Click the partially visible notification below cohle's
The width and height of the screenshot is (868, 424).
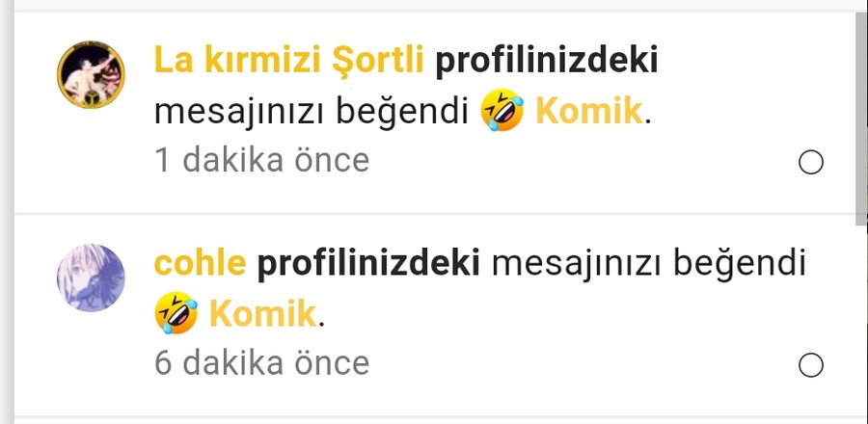[x=434, y=421]
